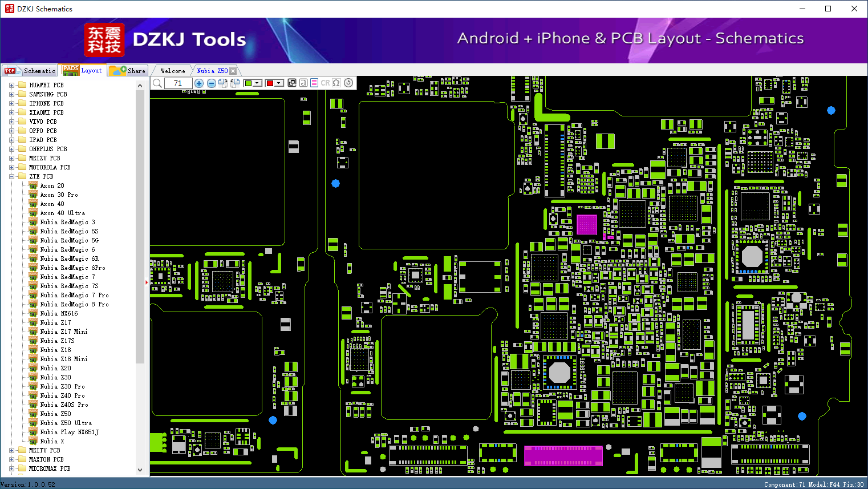Rotate the board with the first page-rotate icon
Image resolution: width=868 pixels, height=489 pixels.
(223, 83)
